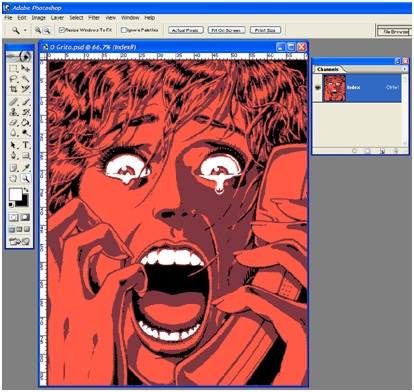
Task: Select the Pen tool
Action: 14,156
